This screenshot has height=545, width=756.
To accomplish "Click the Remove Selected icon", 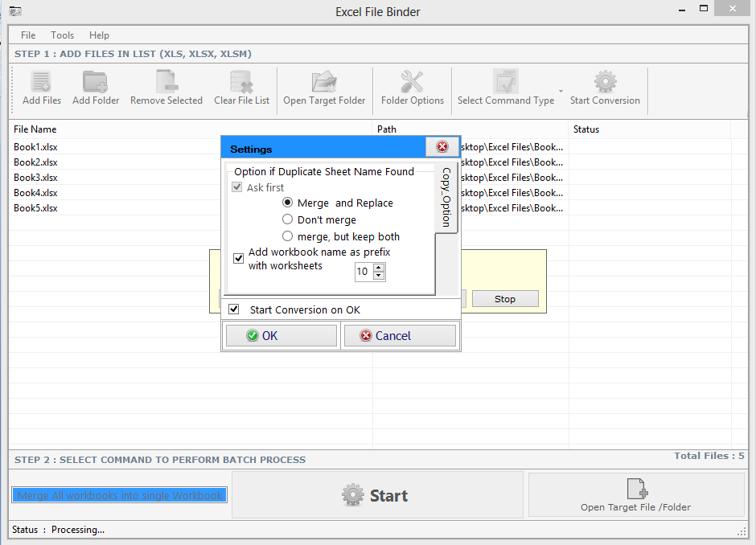I will point(166,81).
